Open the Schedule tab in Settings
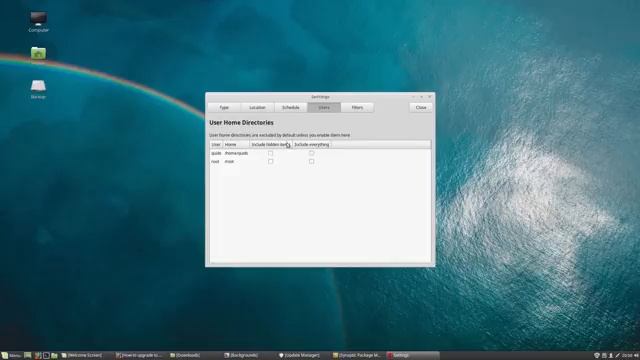The image size is (640, 360). 291,107
